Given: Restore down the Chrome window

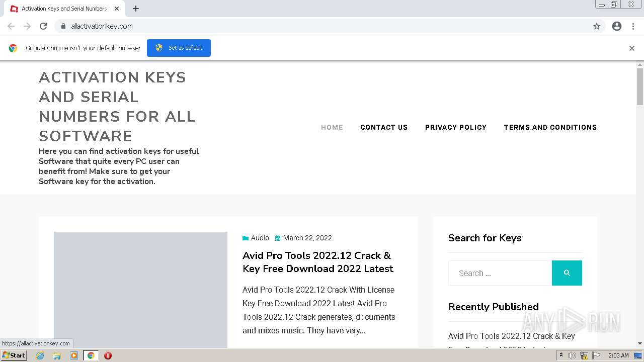Looking at the screenshot, I should click(x=614, y=5).
